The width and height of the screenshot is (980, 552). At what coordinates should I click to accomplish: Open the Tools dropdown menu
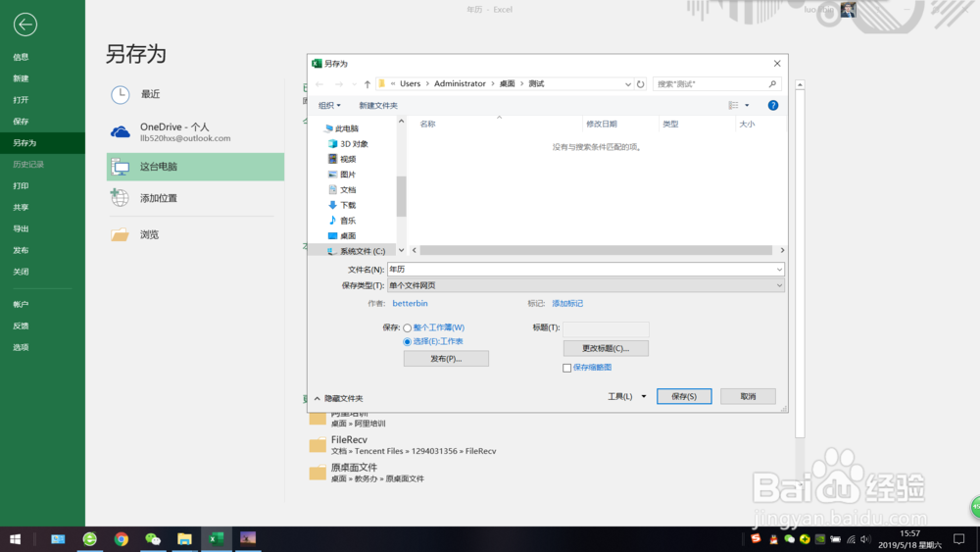(627, 396)
